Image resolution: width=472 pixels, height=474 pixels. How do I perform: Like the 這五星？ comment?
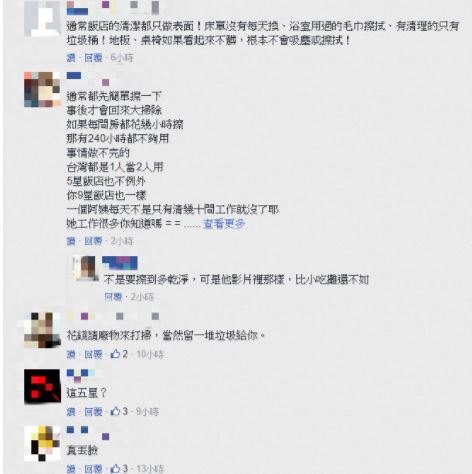click(x=71, y=411)
